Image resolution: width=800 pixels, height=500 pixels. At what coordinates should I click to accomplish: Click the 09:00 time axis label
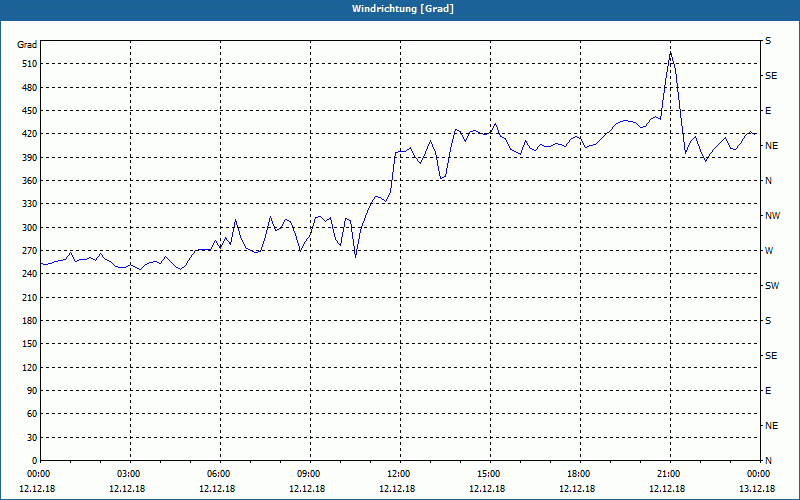(x=310, y=474)
